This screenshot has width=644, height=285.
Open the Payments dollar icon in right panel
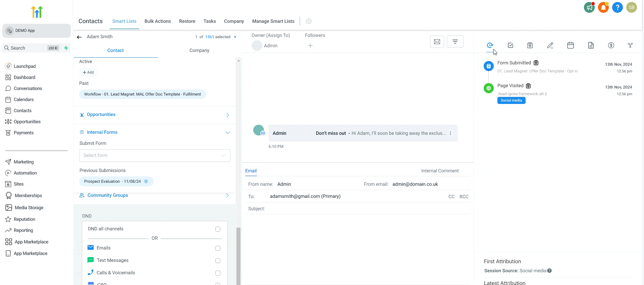611,45
